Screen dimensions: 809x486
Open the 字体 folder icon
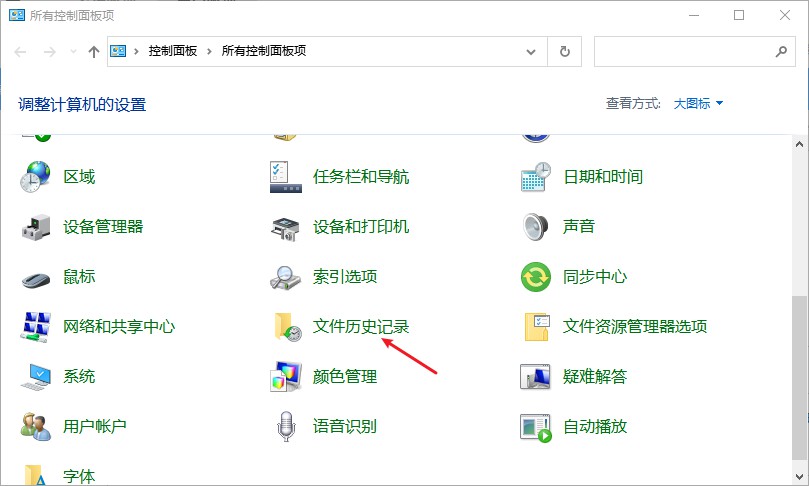click(36, 475)
